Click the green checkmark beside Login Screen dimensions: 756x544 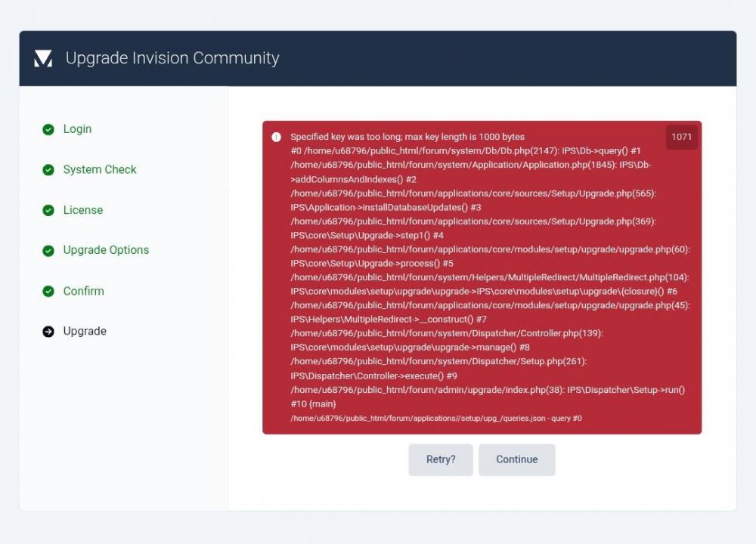point(48,129)
